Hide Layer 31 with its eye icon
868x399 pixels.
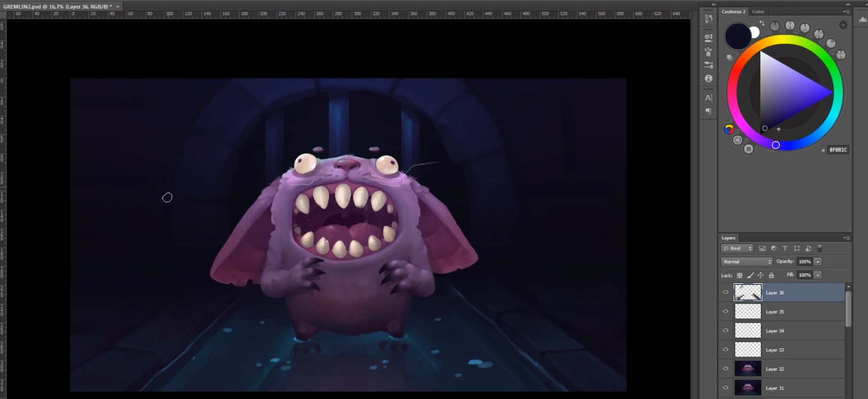[726, 388]
